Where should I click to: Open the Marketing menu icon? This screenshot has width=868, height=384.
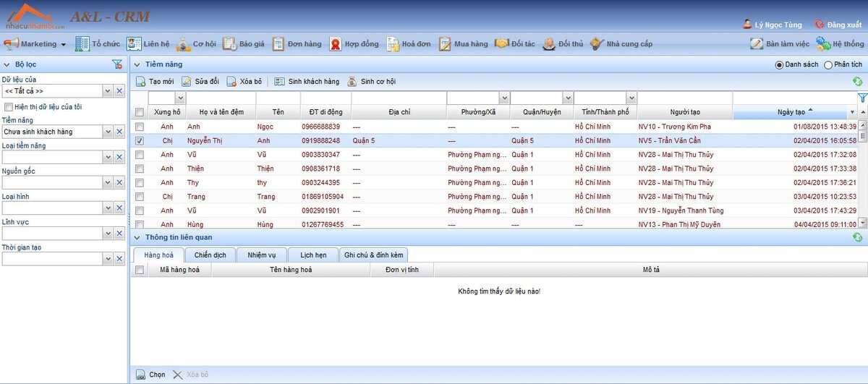click(11, 44)
